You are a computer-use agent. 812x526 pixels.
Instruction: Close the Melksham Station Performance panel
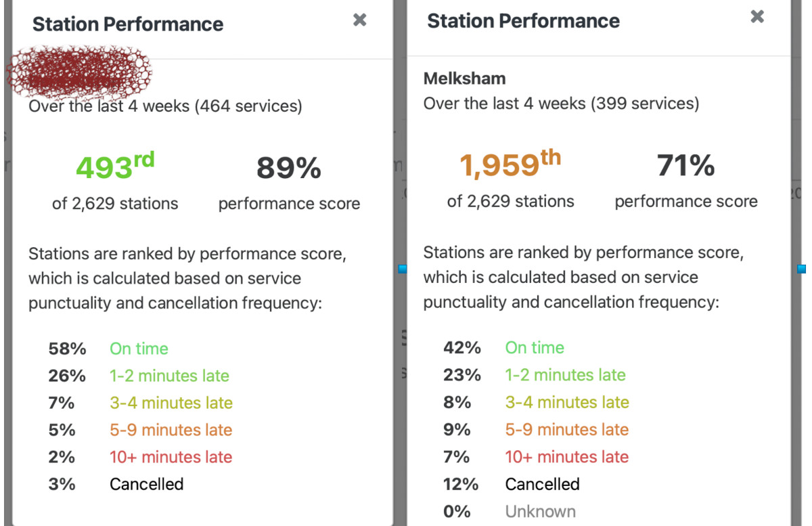coord(757,17)
